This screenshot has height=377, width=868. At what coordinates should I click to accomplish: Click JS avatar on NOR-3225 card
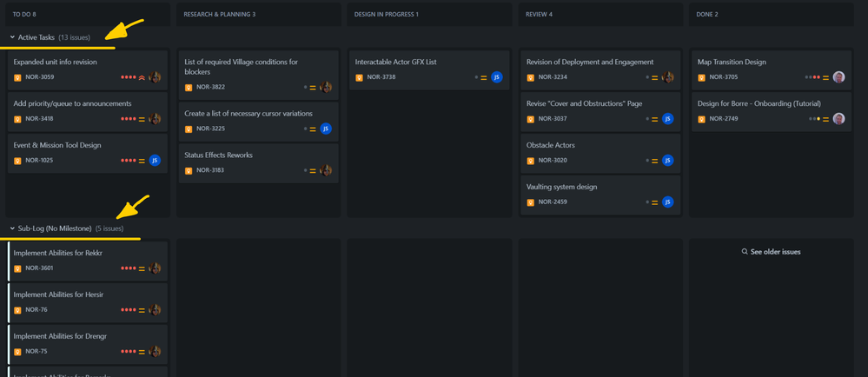pos(326,129)
